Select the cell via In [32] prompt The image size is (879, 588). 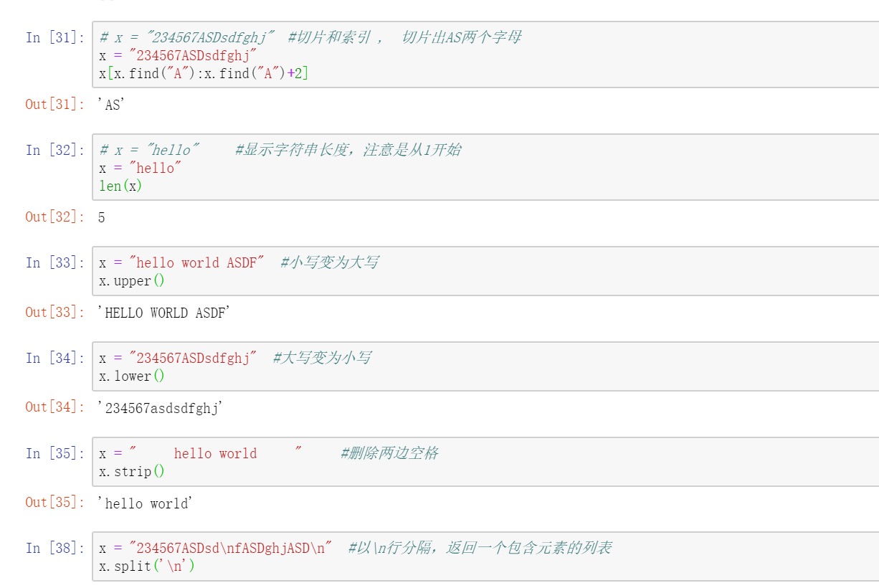(x=54, y=150)
